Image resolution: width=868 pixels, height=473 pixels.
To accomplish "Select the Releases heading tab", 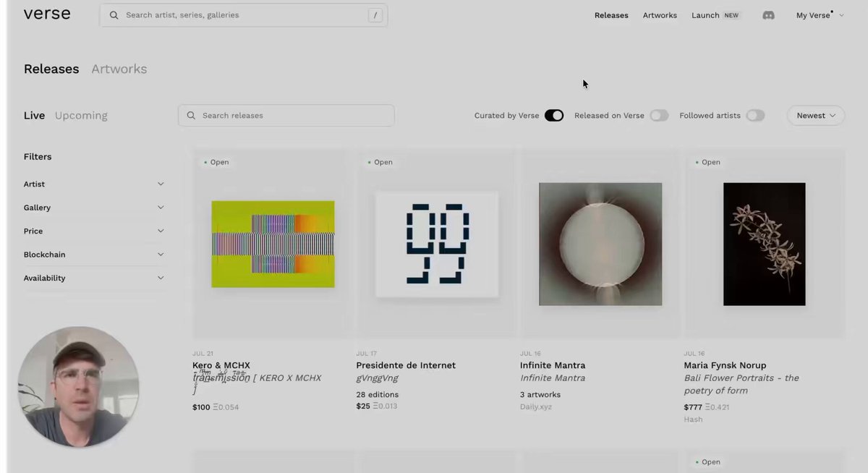I will coord(51,69).
